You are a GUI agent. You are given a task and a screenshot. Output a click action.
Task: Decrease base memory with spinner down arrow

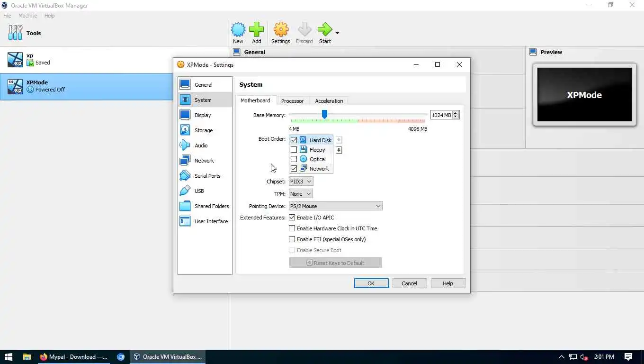click(x=456, y=117)
